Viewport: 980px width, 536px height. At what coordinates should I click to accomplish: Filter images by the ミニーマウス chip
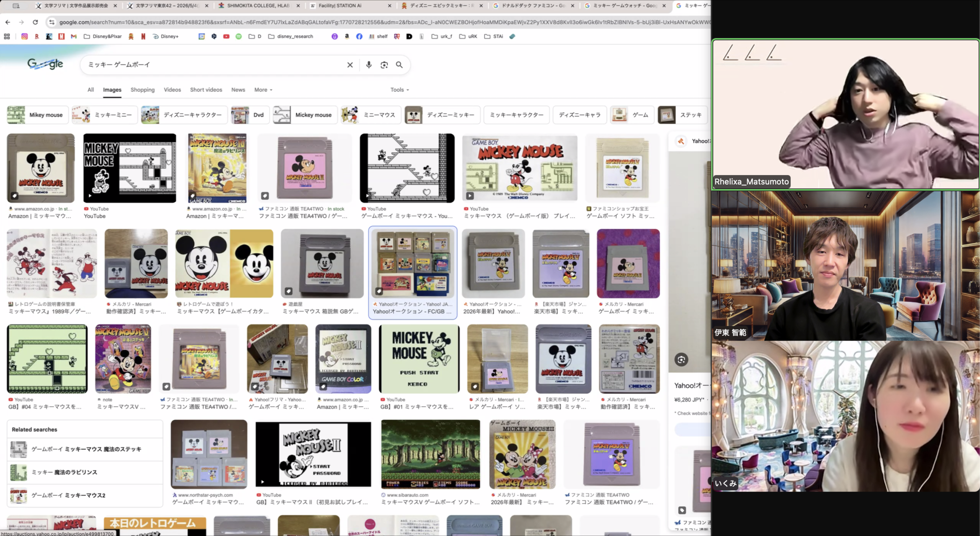pyautogui.click(x=371, y=115)
